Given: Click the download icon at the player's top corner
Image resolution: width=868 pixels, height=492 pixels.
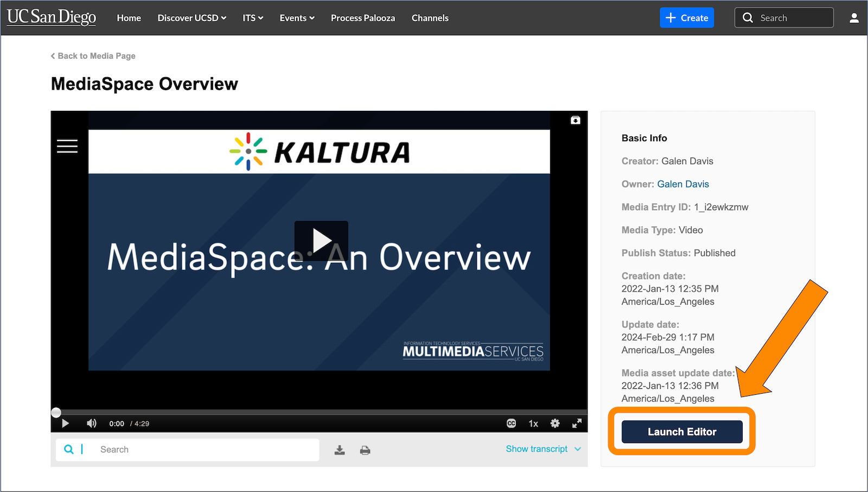Looking at the screenshot, I should (x=576, y=120).
